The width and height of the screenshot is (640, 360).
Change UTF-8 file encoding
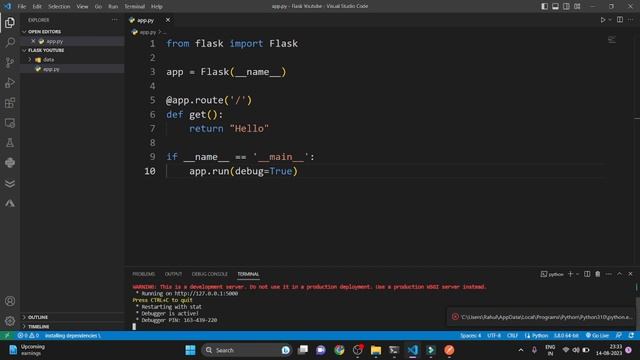(x=494, y=336)
